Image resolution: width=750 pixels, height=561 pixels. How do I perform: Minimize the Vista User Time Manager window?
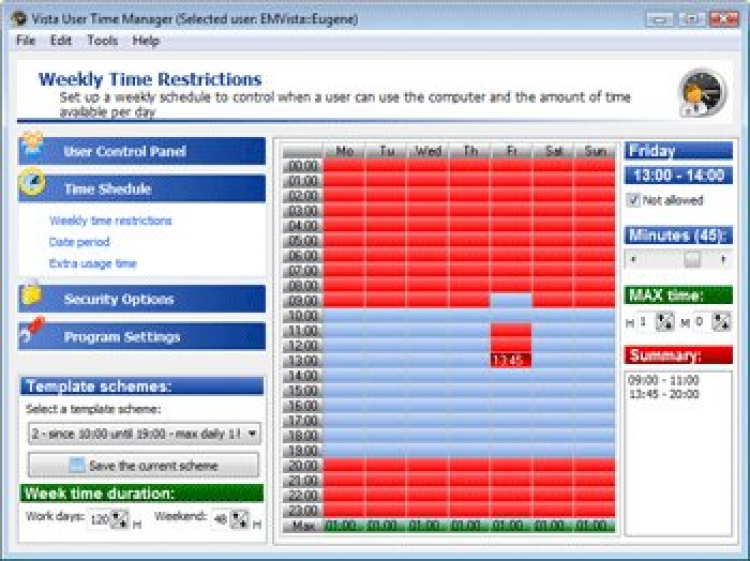660,20
